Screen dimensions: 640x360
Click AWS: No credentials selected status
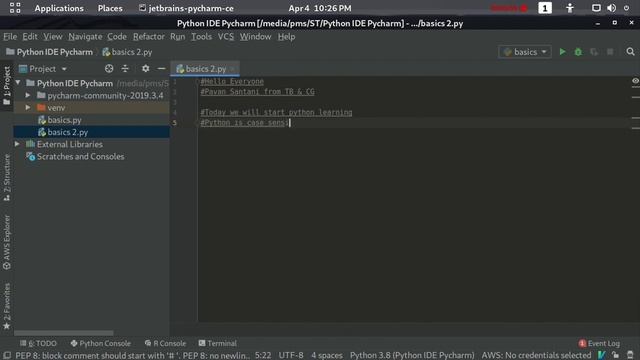[536, 355]
